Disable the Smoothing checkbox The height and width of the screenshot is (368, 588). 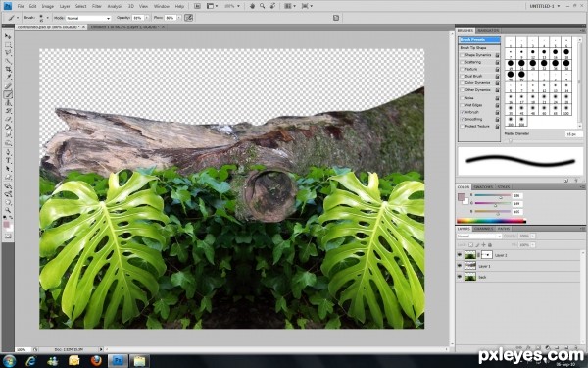(x=463, y=119)
